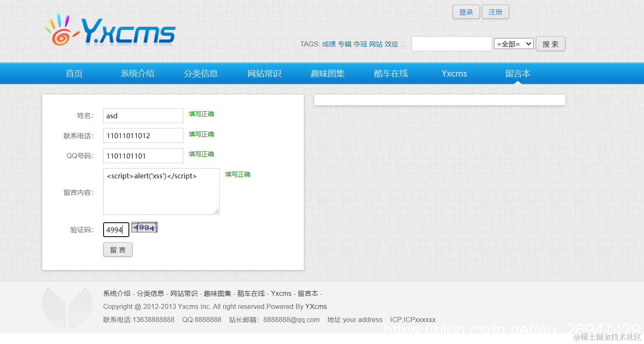Open footer link 酷车在线
The image size is (644, 344).
(251, 293)
